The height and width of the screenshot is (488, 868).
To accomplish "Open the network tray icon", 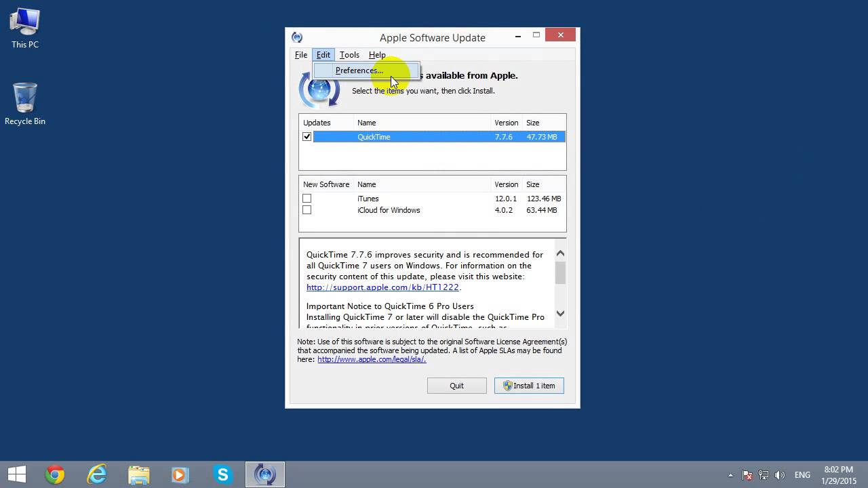I will pyautogui.click(x=764, y=475).
